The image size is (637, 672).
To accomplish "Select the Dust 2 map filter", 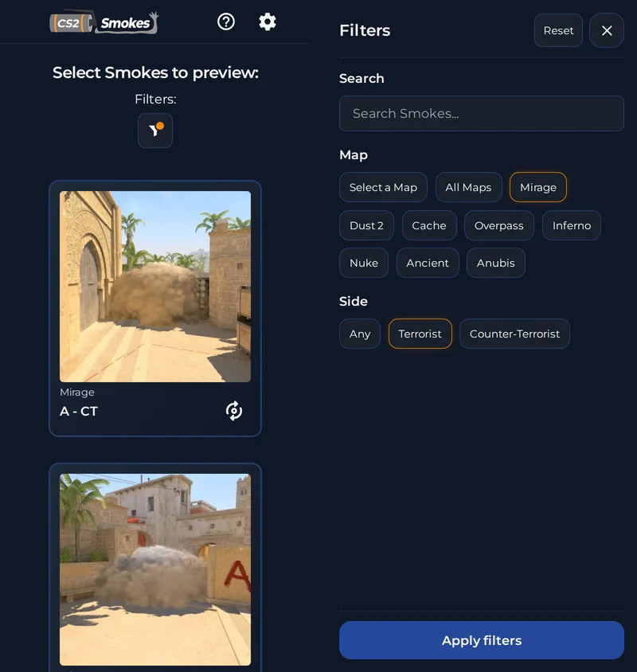I will 366,225.
